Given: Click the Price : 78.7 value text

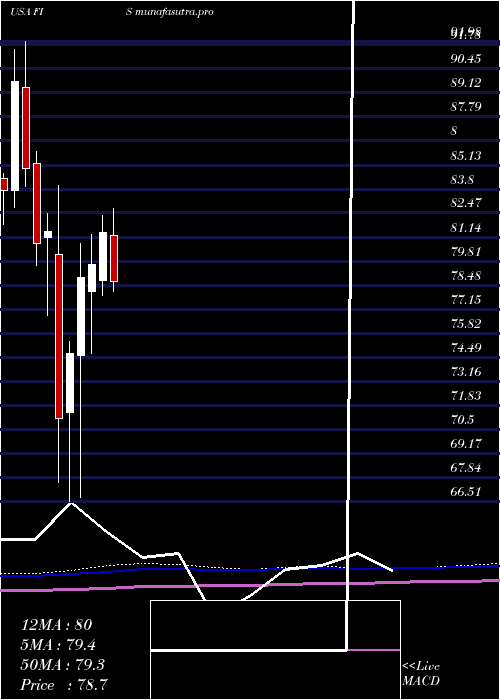Looking at the screenshot, I should pos(64,684).
